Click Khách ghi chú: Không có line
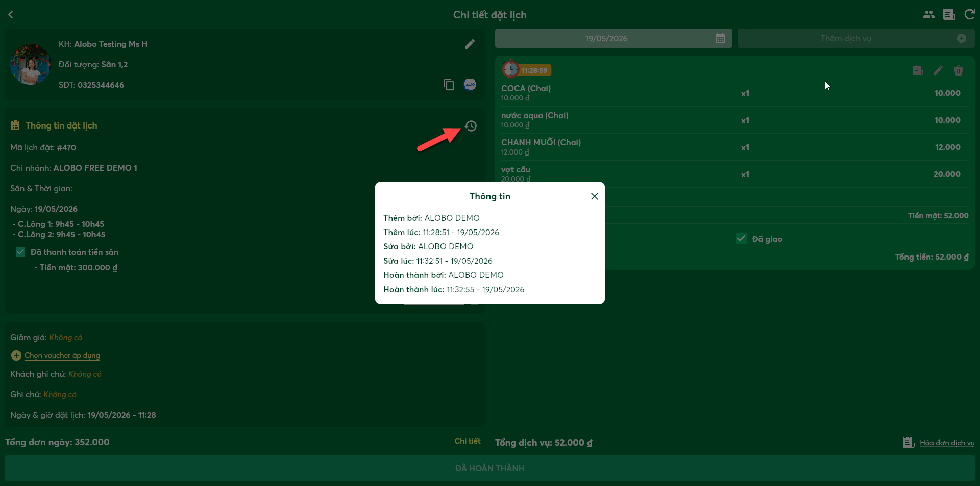This screenshot has width=980, height=486. [x=56, y=374]
